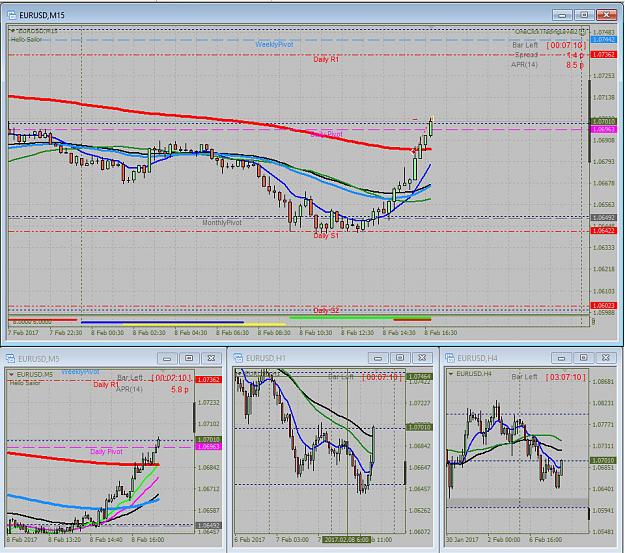Click the "Daily R1" label in M15 chart
Viewport: 625px width, 553px height.
pos(326,59)
